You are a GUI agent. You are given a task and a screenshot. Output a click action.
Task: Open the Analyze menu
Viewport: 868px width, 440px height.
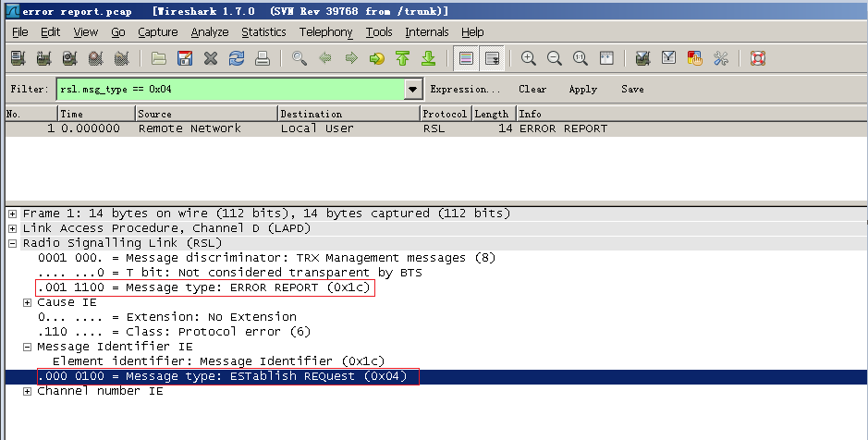(x=209, y=32)
